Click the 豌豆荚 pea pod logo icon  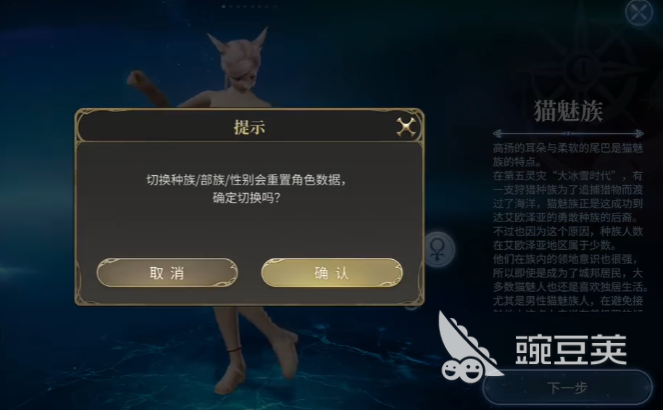pos(469,346)
